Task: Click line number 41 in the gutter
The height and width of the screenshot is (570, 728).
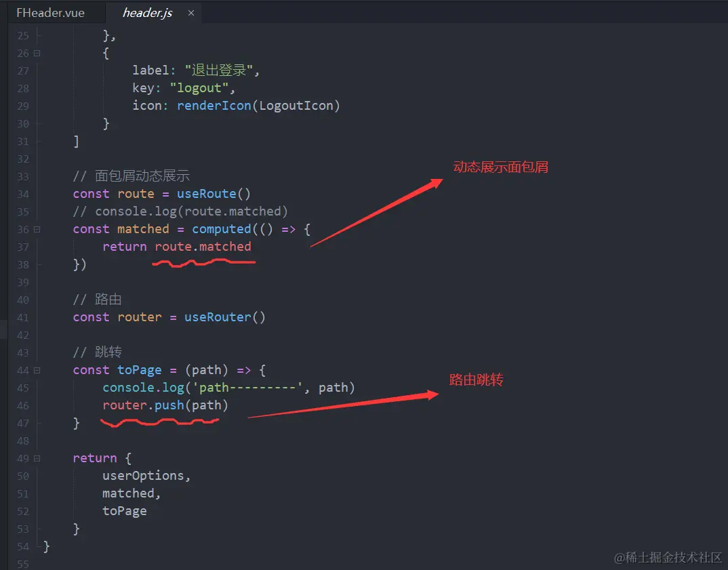Action: (23, 317)
